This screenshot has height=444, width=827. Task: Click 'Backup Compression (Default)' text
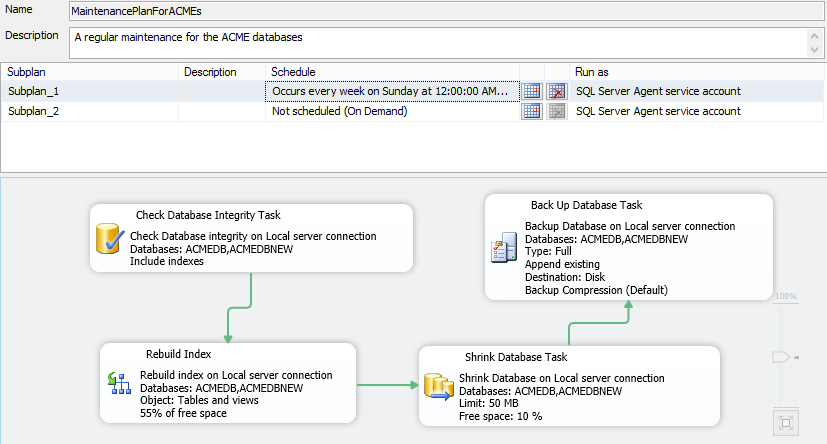596,290
